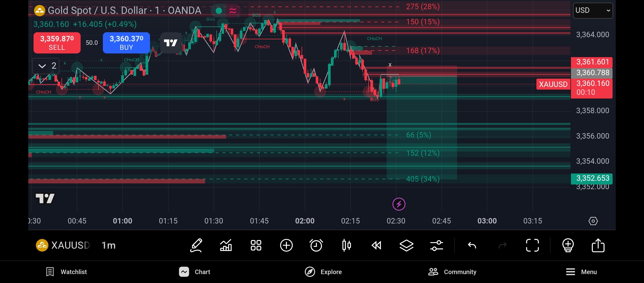Toggle the pink data mode indicator

(232, 11)
